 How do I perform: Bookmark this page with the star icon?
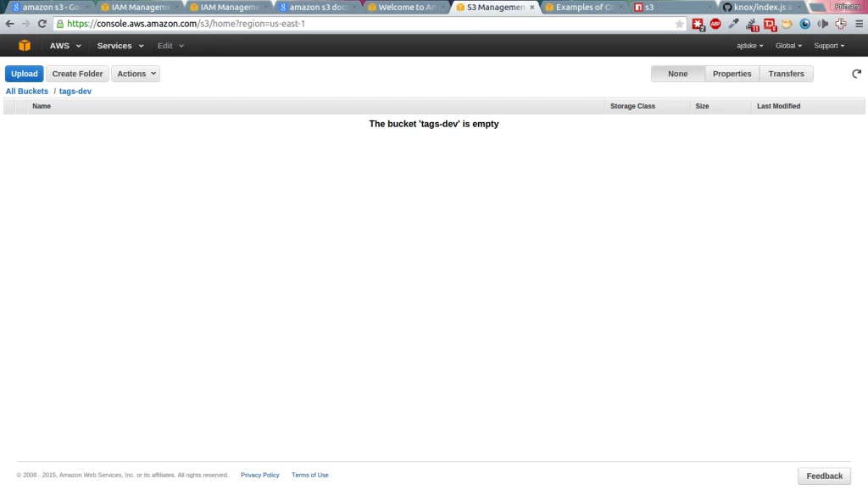[679, 24]
